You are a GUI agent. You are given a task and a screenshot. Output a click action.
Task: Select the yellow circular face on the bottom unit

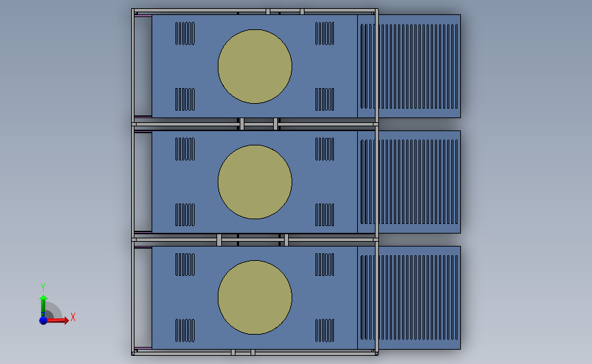coord(255,298)
